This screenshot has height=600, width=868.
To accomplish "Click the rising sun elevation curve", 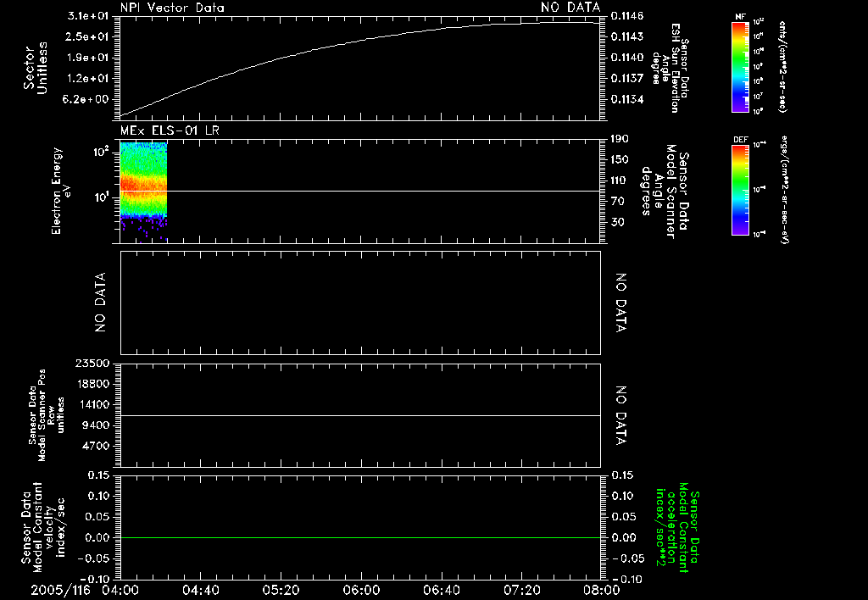I will 359,42.
